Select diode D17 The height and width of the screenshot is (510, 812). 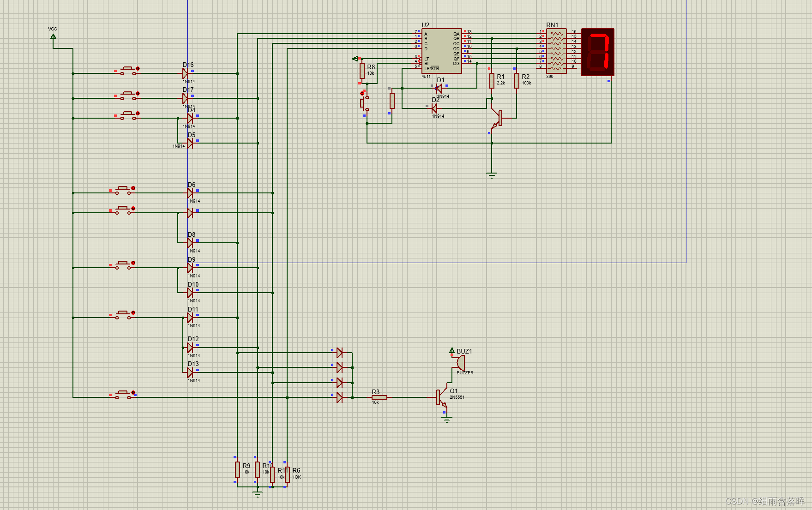pos(186,98)
